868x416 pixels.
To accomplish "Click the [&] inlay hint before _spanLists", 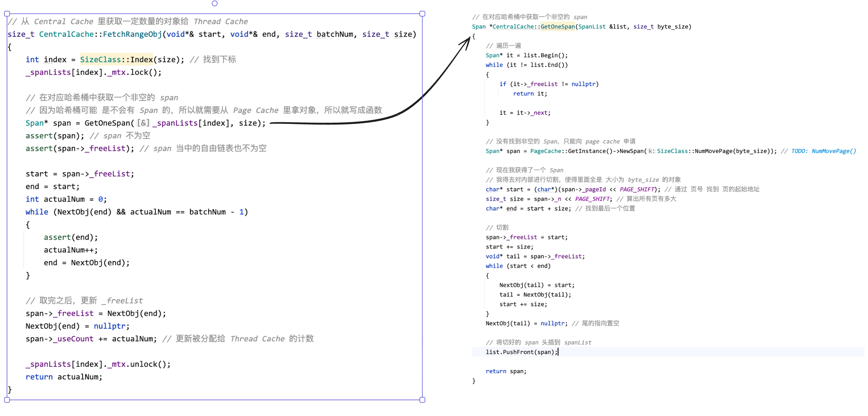I will (x=143, y=123).
